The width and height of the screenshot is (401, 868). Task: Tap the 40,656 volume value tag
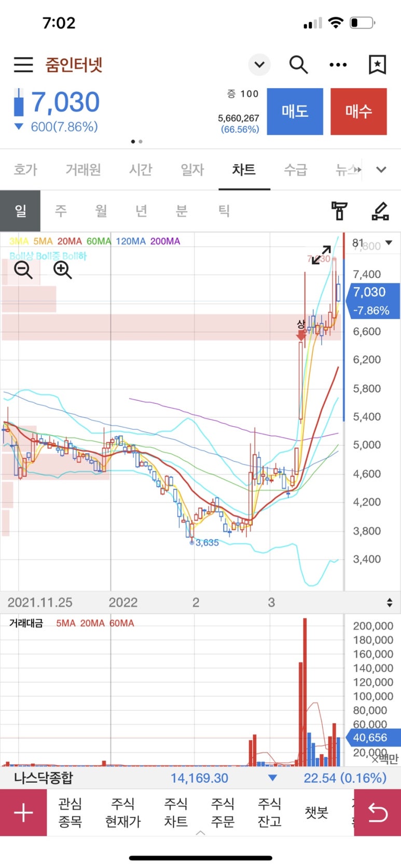coord(372,738)
